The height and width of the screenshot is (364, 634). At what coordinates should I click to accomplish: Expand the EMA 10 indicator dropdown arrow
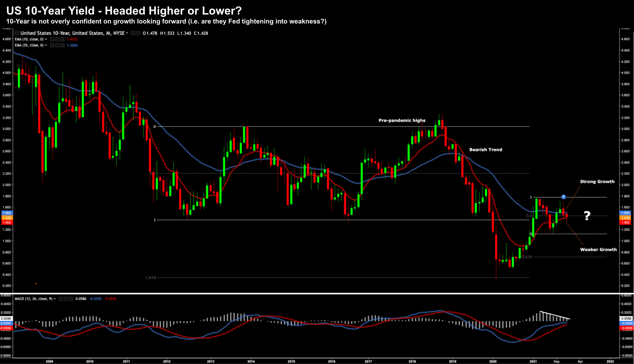[46, 39]
